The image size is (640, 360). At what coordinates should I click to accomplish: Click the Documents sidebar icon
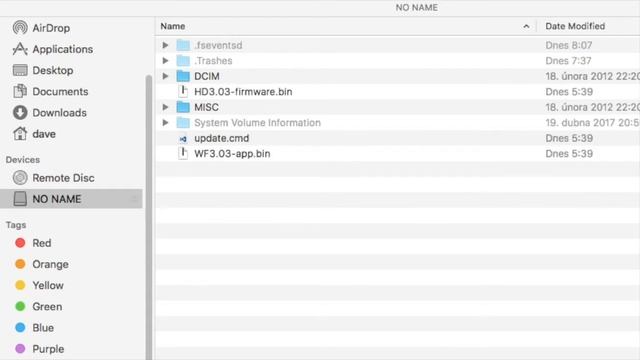[x=20, y=91]
